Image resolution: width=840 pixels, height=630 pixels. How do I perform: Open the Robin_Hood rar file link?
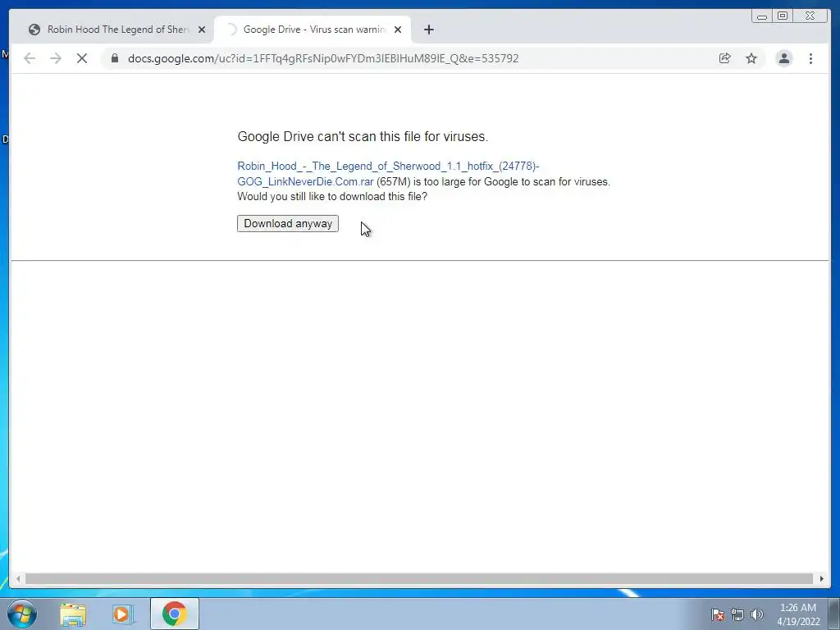tap(388, 174)
